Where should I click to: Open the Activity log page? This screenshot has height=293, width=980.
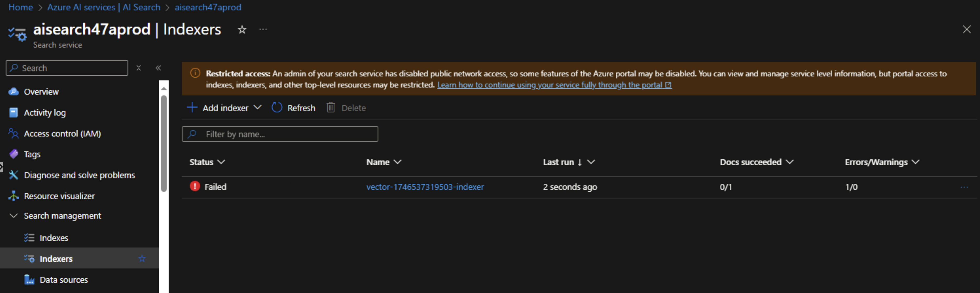tap(45, 113)
